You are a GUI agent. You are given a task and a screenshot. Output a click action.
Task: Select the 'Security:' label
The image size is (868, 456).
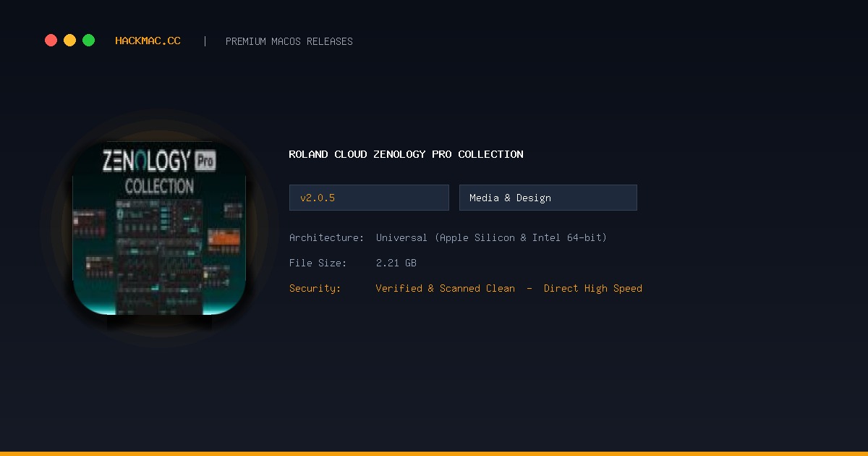click(315, 288)
